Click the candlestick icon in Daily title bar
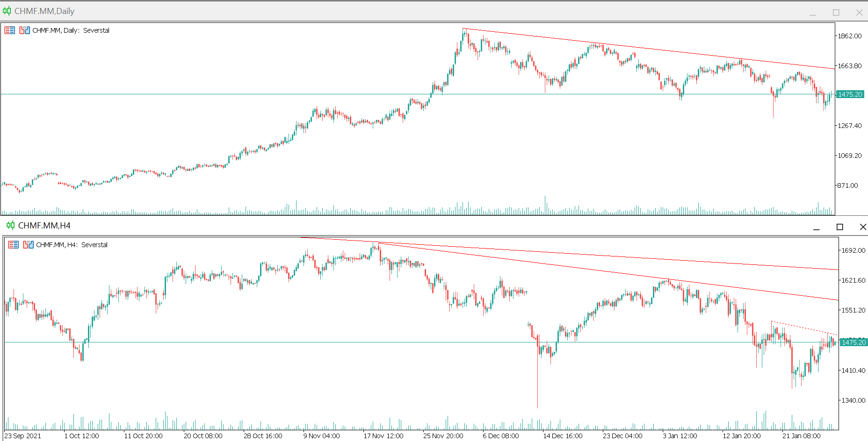 click(7, 11)
